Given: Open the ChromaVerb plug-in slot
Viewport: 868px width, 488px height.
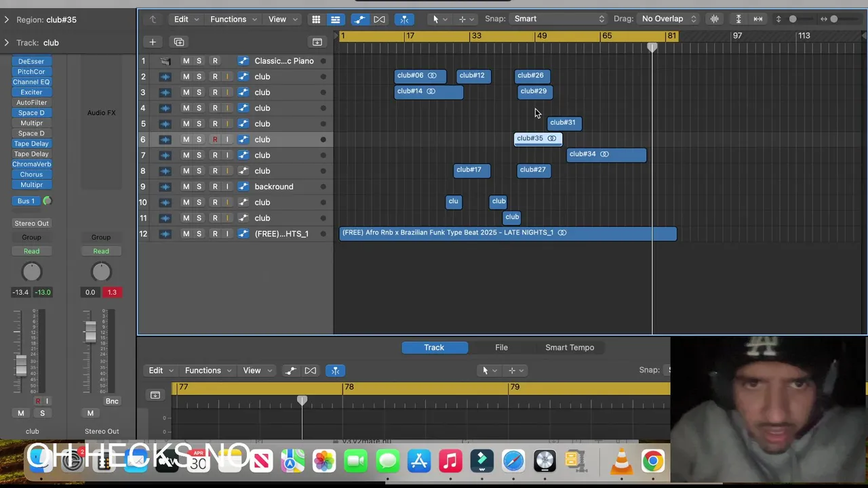Looking at the screenshot, I should (x=31, y=164).
